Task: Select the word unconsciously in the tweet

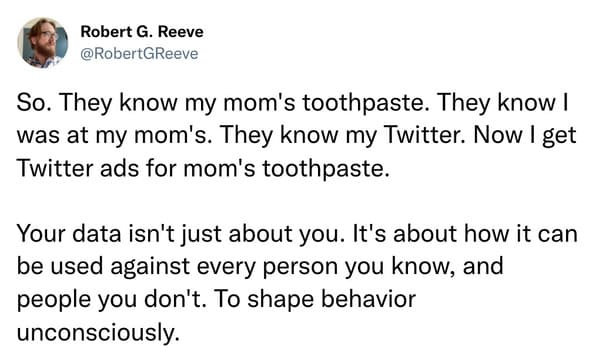Action: tap(98, 332)
